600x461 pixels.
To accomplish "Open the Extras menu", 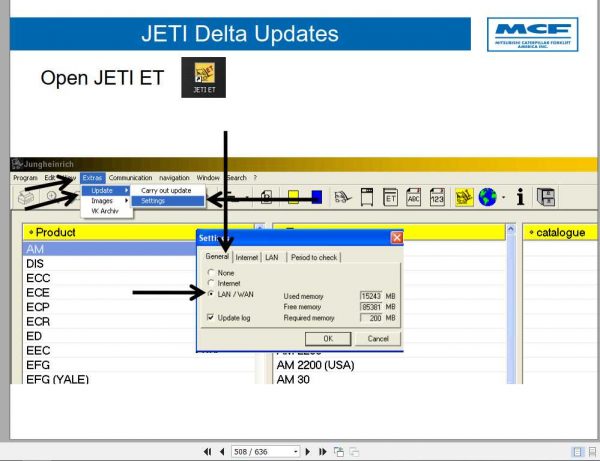I will point(92,178).
